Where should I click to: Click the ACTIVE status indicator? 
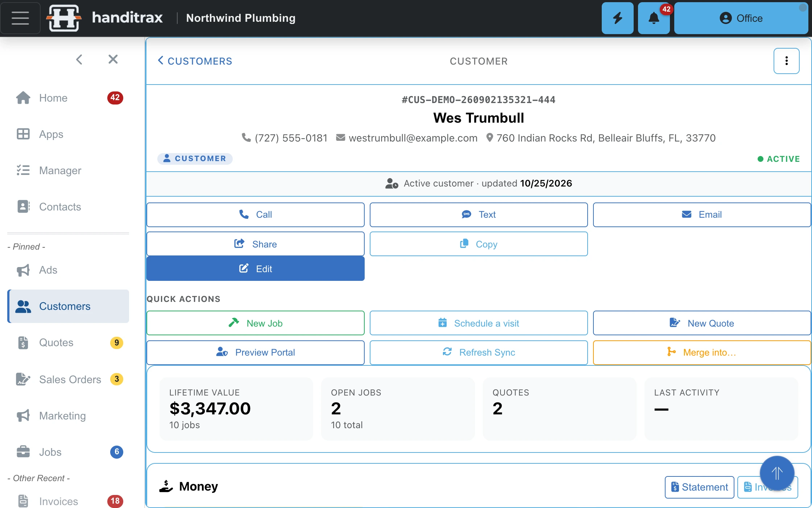click(779, 159)
